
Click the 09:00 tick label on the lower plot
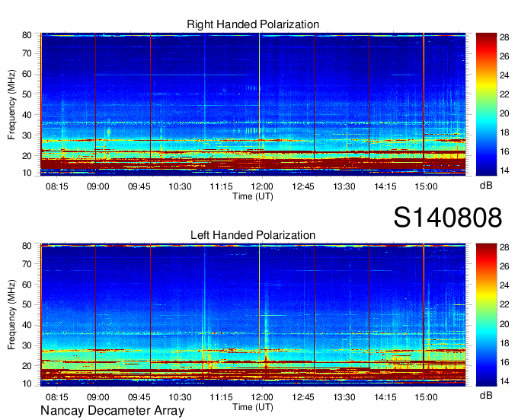tap(98, 397)
